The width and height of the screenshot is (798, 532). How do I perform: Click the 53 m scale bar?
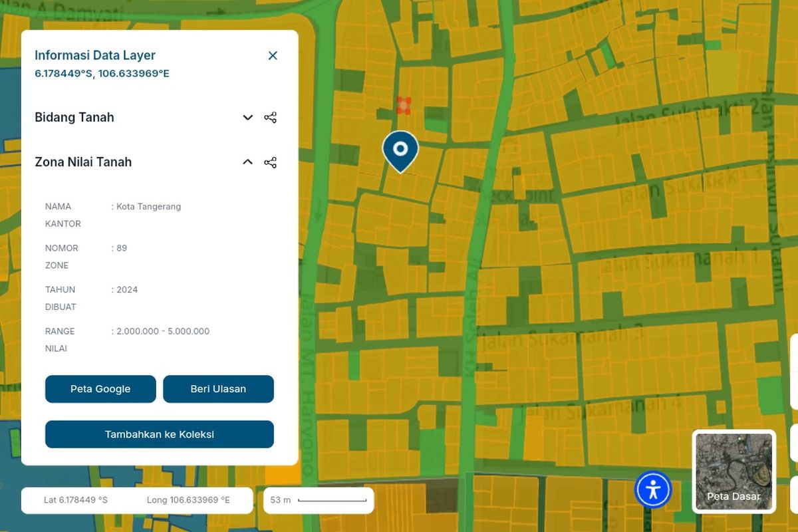click(319, 500)
